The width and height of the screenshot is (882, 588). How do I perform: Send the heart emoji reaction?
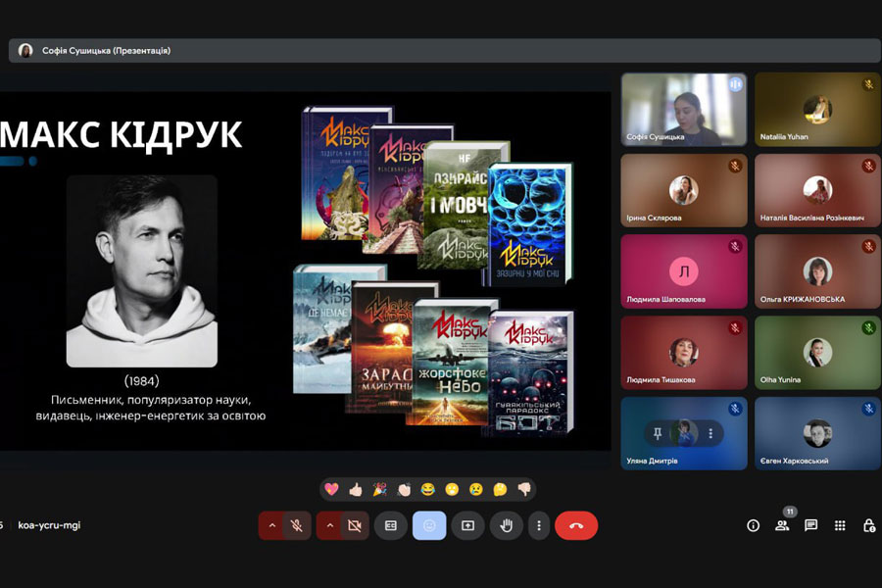pyautogui.click(x=331, y=489)
